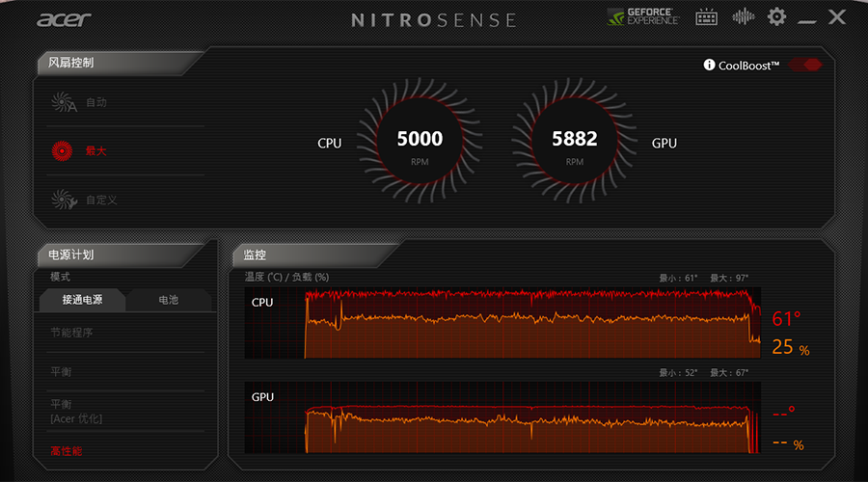The image size is (868, 482).
Task: Click the 监控 panel header
Action: (255, 254)
